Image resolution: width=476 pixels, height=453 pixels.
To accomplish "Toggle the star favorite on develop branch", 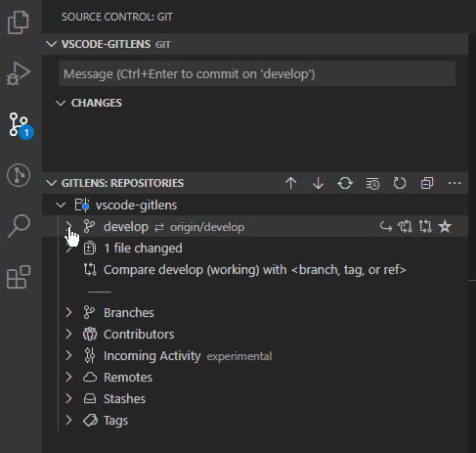I will 445,226.
